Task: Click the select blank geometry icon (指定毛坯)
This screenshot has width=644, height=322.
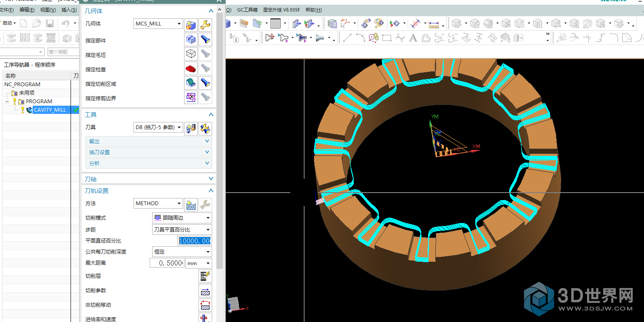Action: click(191, 54)
